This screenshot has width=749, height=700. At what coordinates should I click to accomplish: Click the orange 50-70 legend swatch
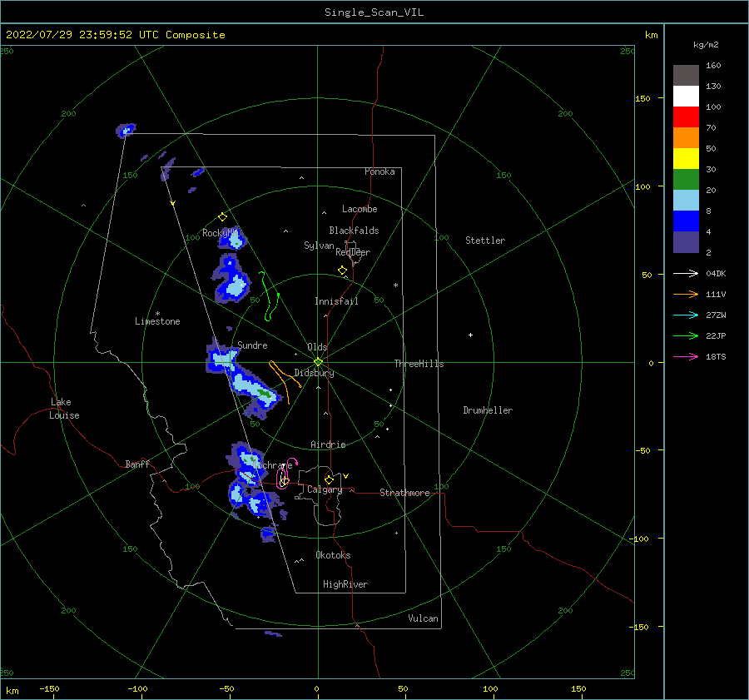[686, 137]
